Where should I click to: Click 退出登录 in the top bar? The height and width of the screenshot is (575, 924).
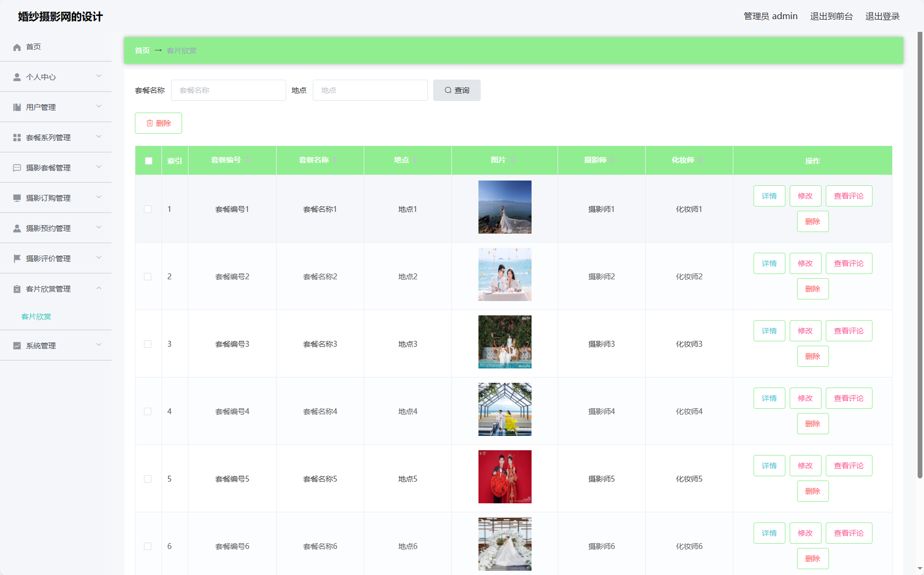[883, 16]
